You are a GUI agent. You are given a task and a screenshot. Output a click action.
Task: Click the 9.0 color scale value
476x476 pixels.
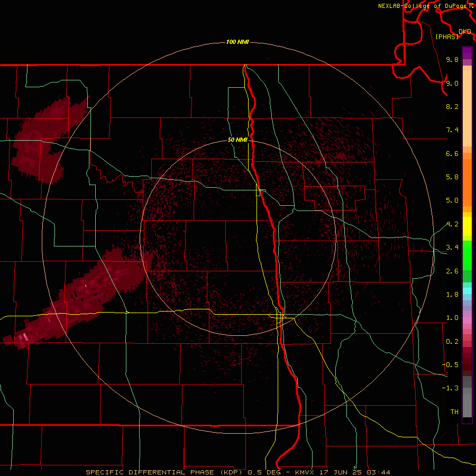point(452,83)
